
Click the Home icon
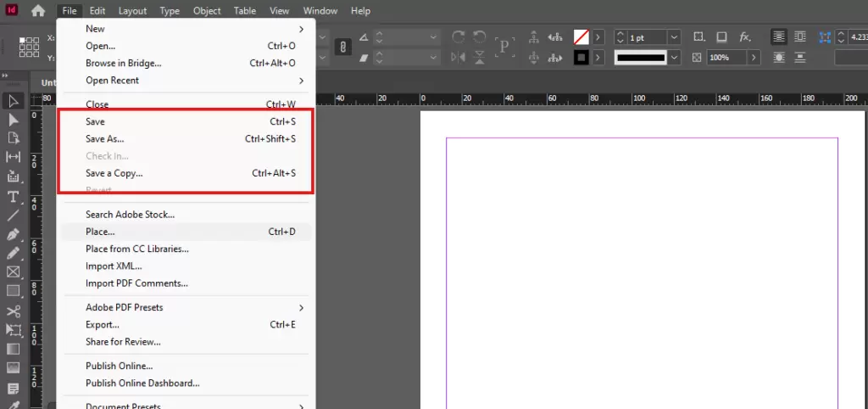[38, 11]
